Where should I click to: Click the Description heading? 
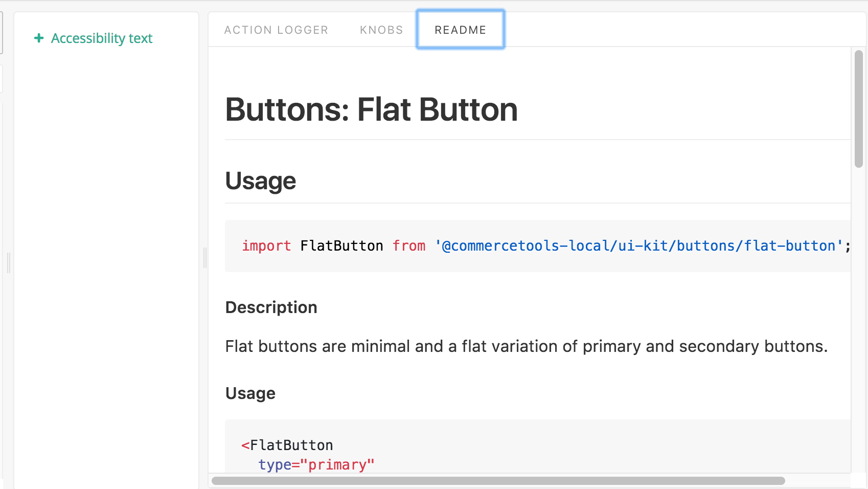click(271, 307)
